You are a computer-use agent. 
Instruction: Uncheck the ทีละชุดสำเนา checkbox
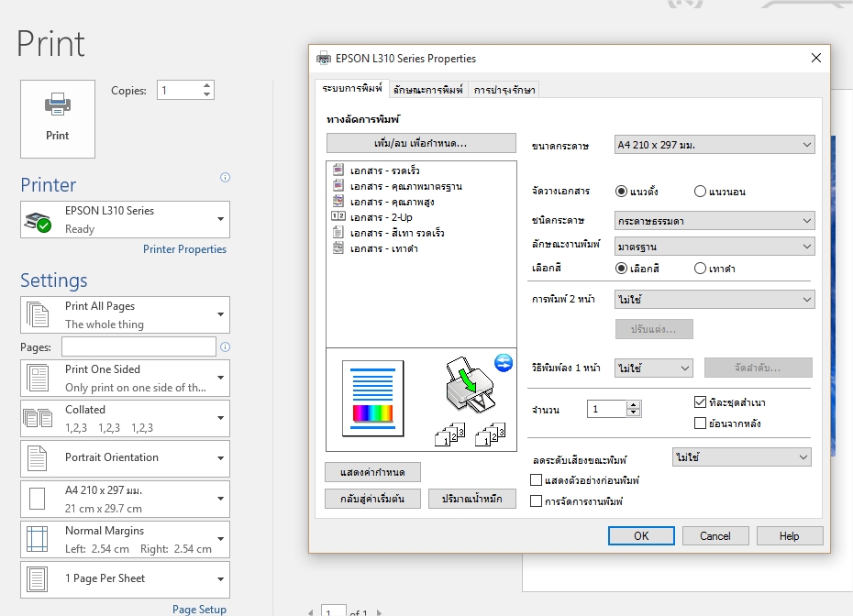700,401
